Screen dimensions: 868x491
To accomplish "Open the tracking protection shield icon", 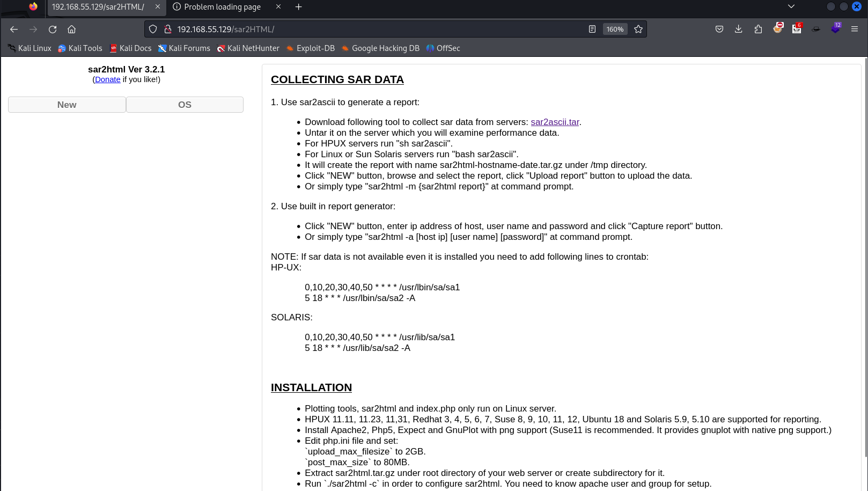I will (153, 29).
